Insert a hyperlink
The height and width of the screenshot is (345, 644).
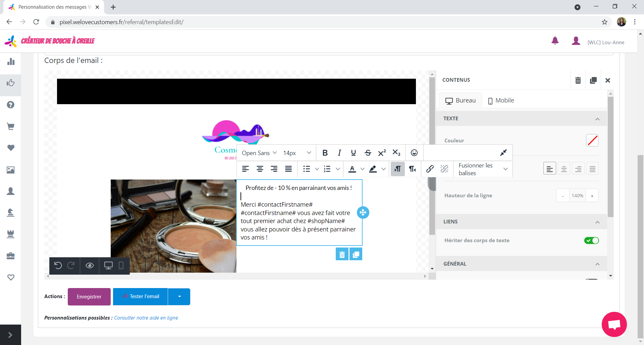(x=430, y=169)
